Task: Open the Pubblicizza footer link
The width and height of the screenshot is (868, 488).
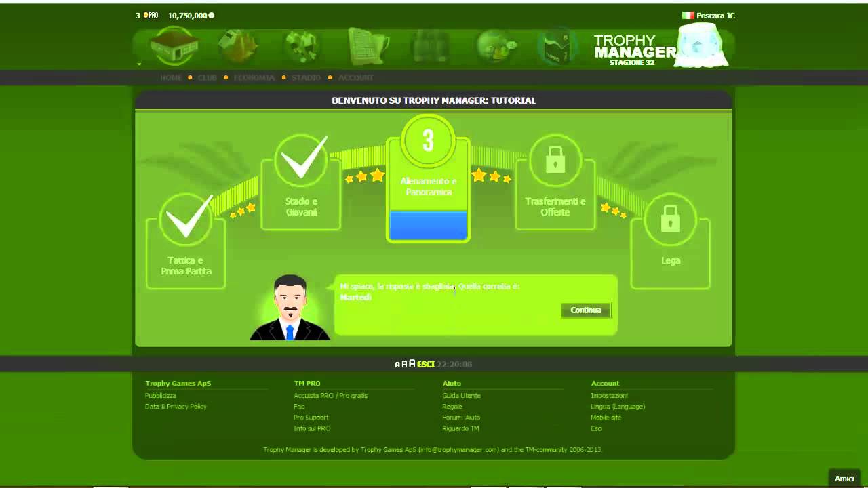Action: point(161,396)
